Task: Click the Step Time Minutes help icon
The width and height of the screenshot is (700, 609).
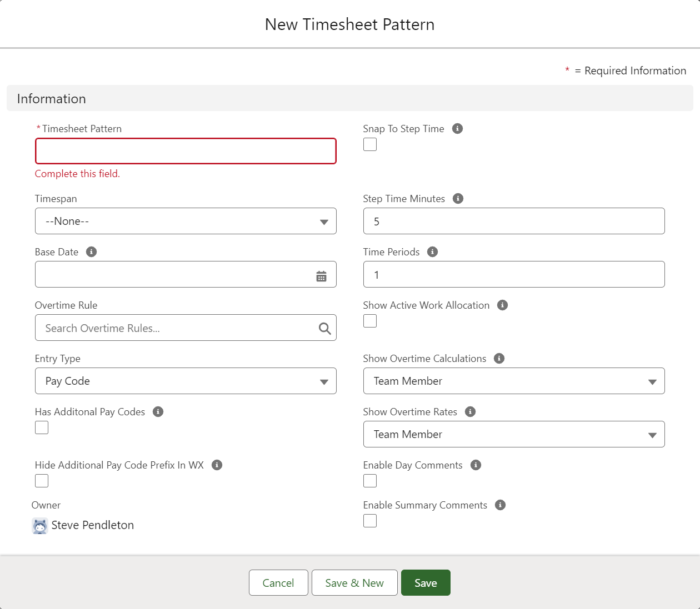Action: (x=458, y=199)
